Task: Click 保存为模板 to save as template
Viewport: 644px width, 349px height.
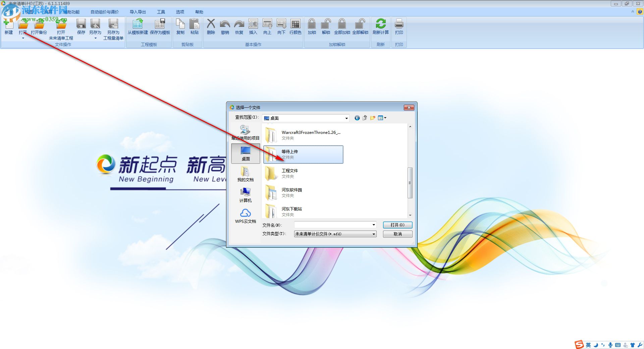Action: point(160,27)
